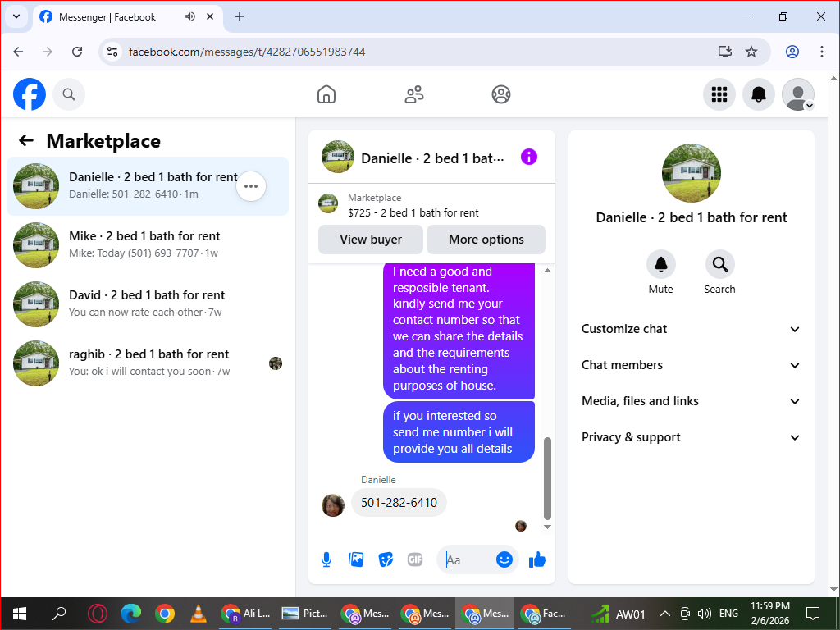Open the raghib 2 bed 1 bath conversation
The width and height of the screenshot is (840, 630).
[x=148, y=363]
